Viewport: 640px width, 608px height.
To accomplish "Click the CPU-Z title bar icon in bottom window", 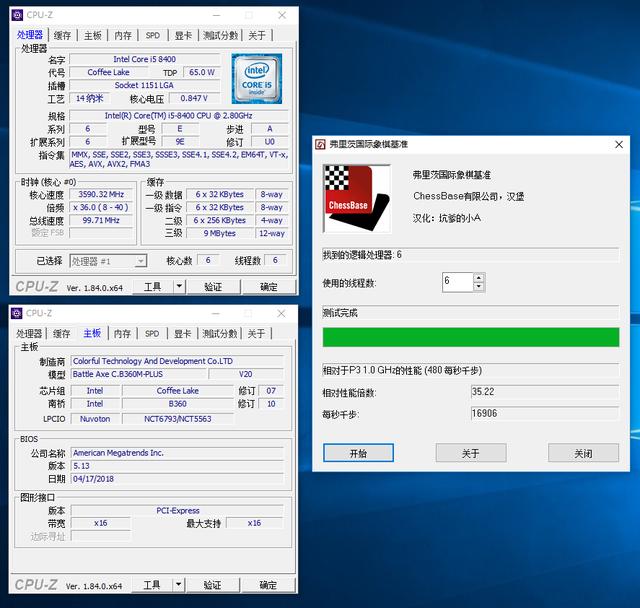I will 15,313.
